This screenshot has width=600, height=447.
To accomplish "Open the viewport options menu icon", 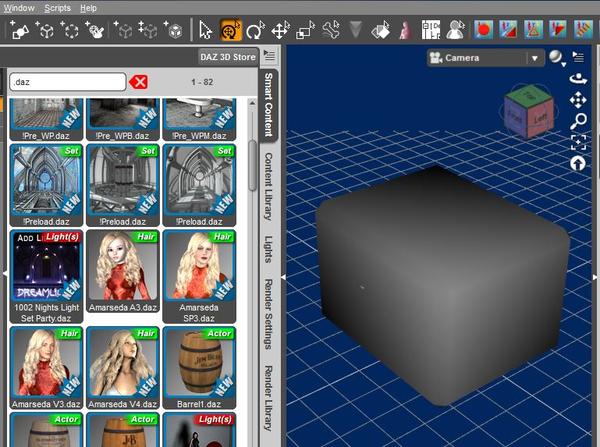I will [x=578, y=57].
